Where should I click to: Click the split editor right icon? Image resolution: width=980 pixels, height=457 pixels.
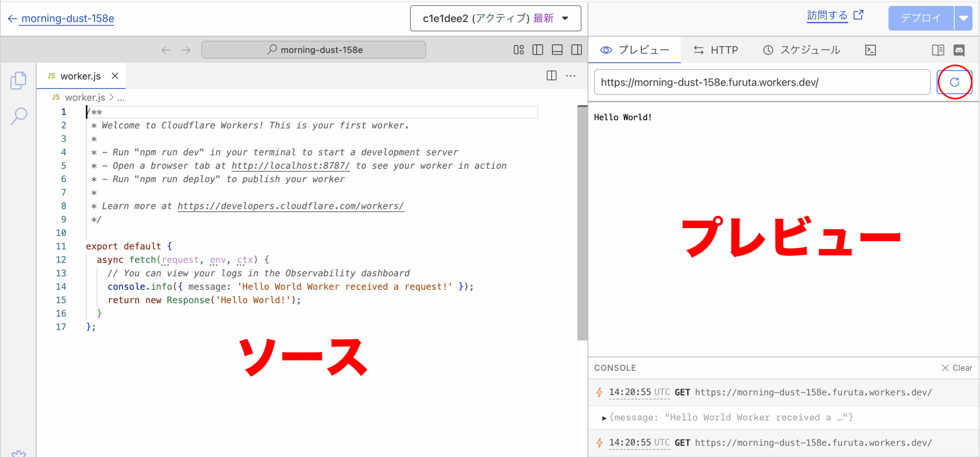point(551,76)
